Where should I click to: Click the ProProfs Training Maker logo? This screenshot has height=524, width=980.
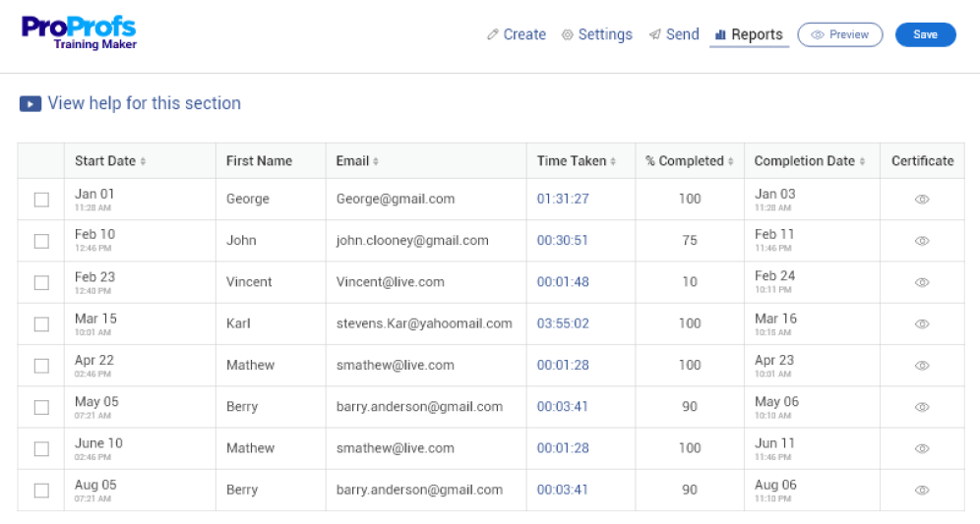(x=79, y=32)
